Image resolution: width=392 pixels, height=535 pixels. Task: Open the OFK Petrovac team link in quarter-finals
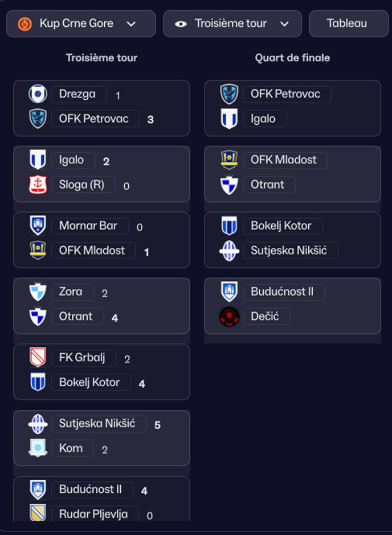pos(285,95)
